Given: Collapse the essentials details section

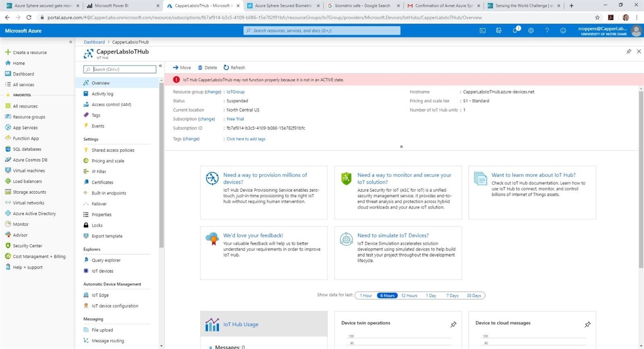Looking at the screenshot, I should (x=401, y=147).
